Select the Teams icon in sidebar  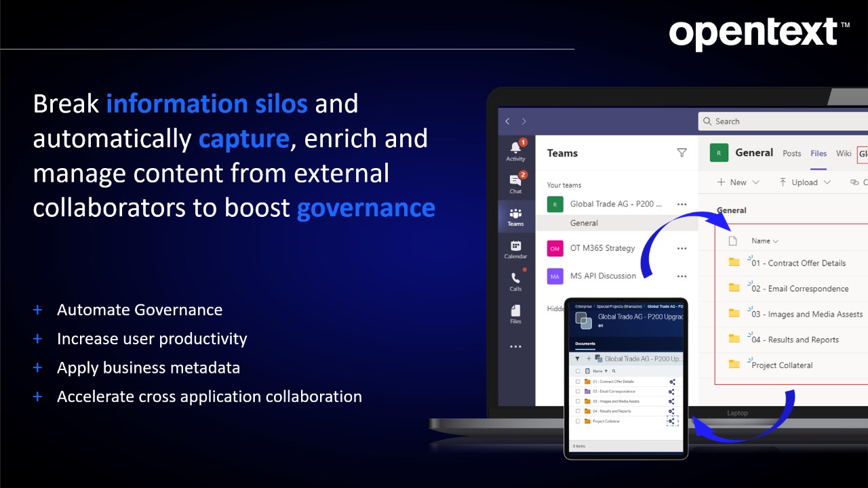(x=515, y=217)
